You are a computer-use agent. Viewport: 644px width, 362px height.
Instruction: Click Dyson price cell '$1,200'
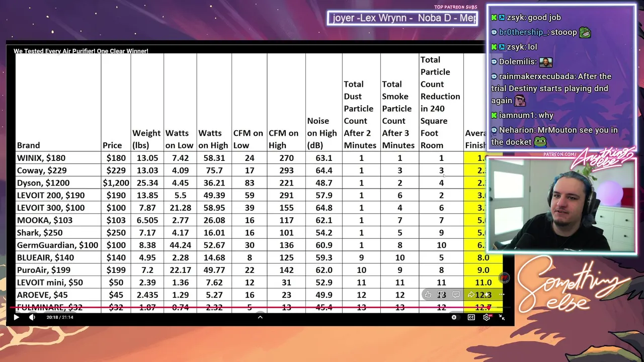pyautogui.click(x=116, y=183)
